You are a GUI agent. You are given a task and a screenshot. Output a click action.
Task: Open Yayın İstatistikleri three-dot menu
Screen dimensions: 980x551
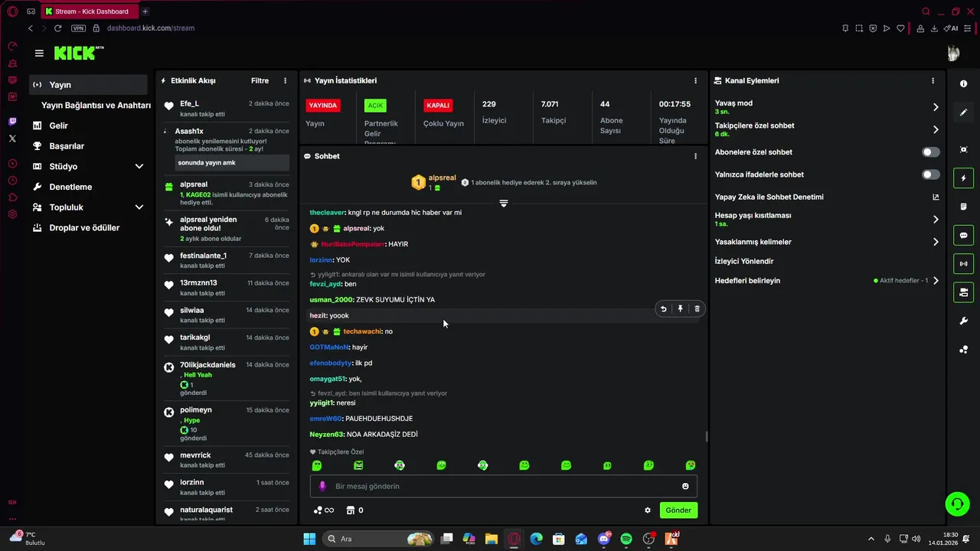(695, 80)
